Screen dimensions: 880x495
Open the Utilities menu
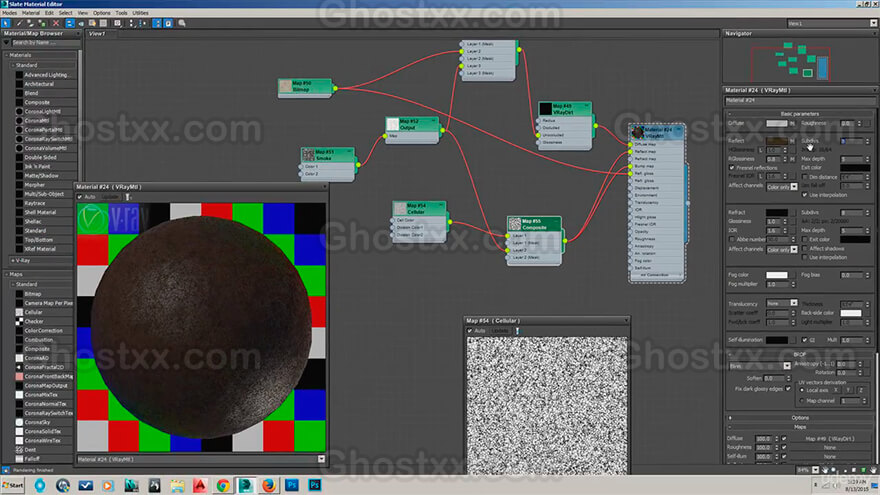coord(140,13)
